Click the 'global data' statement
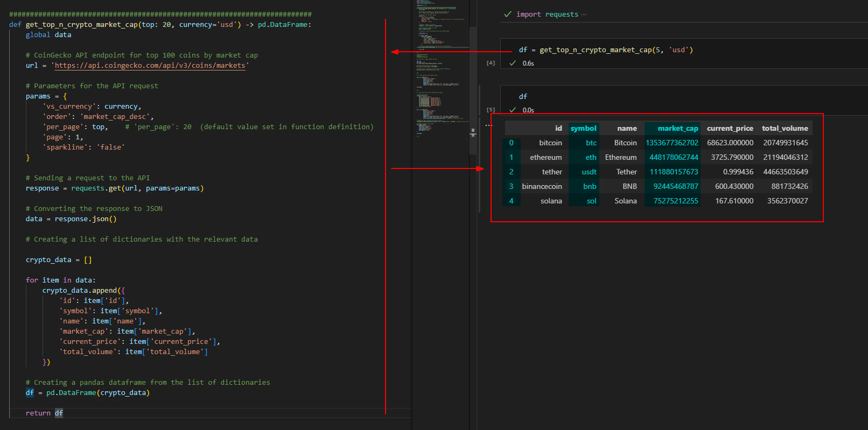Screen dimensions: 868x430 click(x=48, y=35)
